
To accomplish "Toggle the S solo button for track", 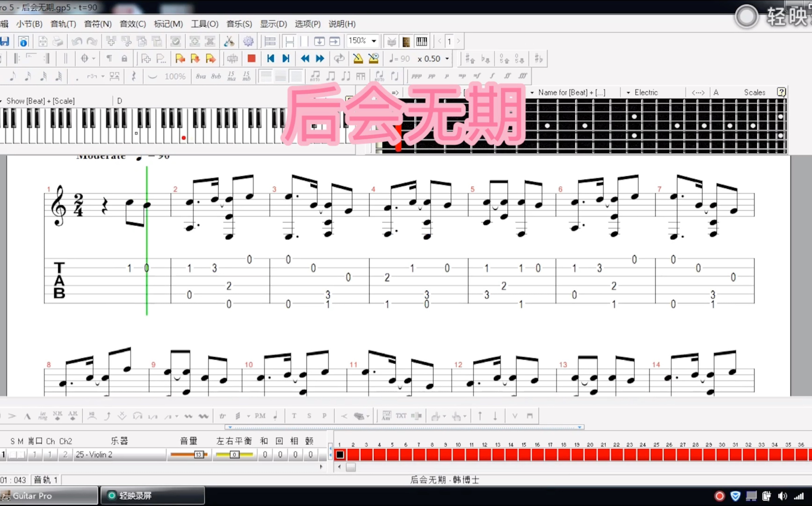I will 12,454.
